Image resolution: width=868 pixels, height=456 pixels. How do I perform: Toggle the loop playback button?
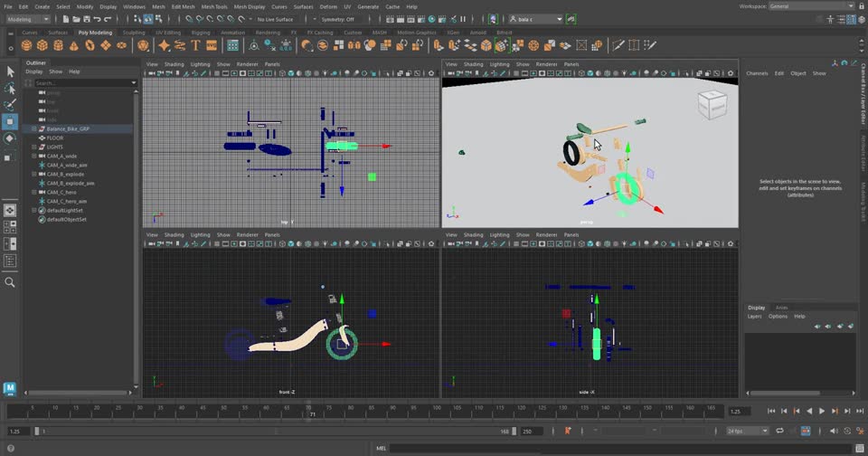pyautogui.click(x=779, y=431)
